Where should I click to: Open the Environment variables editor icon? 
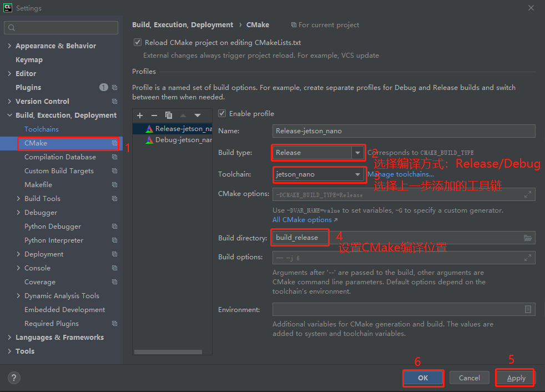point(528,309)
